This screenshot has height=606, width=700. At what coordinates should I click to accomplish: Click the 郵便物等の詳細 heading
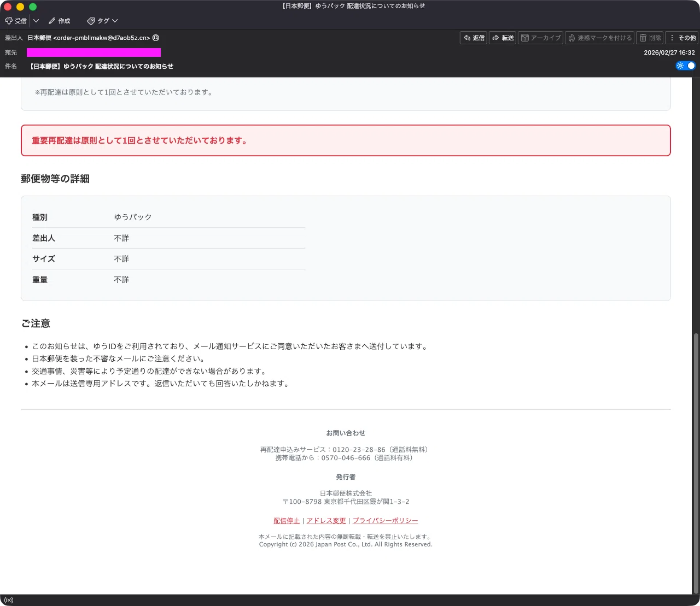pos(55,179)
